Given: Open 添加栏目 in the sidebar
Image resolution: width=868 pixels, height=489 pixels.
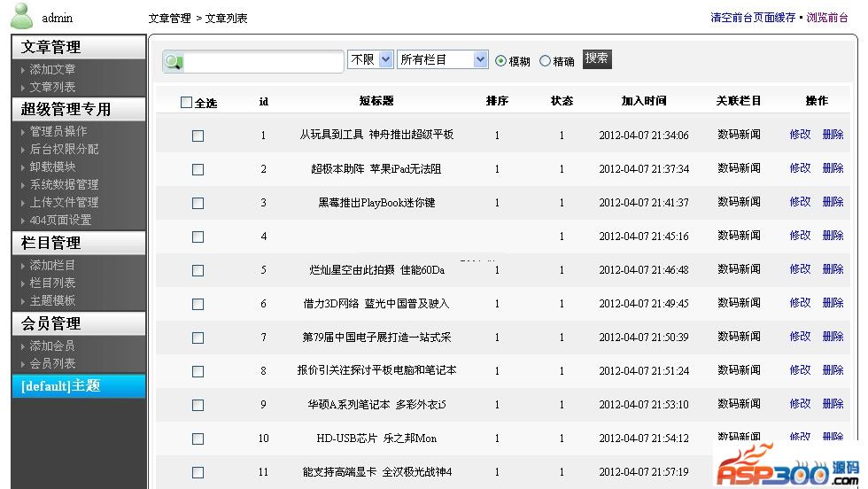Looking at the screenshot, I should (x=52, y=265).
